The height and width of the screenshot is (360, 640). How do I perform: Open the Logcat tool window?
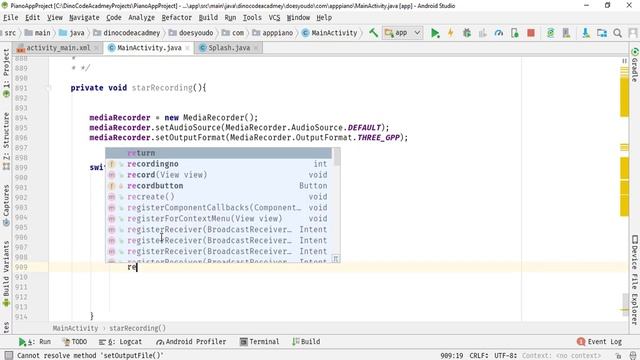[x=120, y=342]
